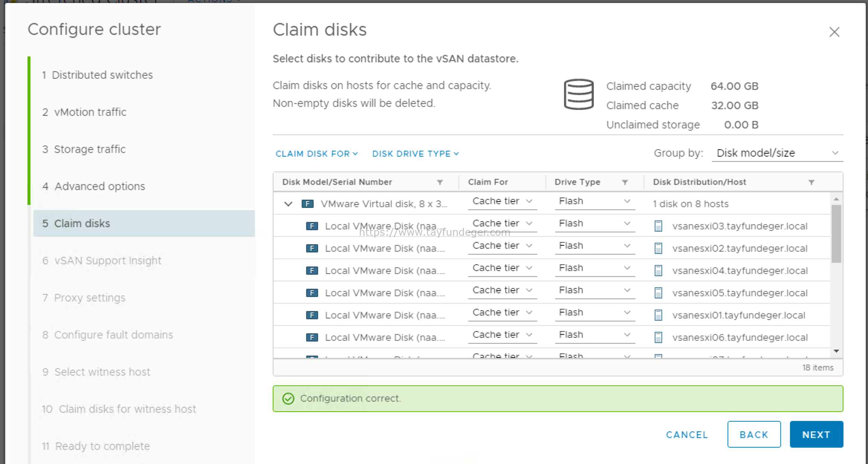Screen dimensions: 868x464
Task: Select step 5 Claim disks
Action: click(x=144, y=223)
